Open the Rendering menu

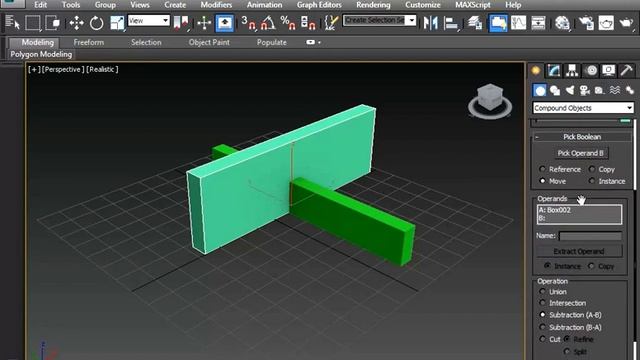[x=373, y=5]
